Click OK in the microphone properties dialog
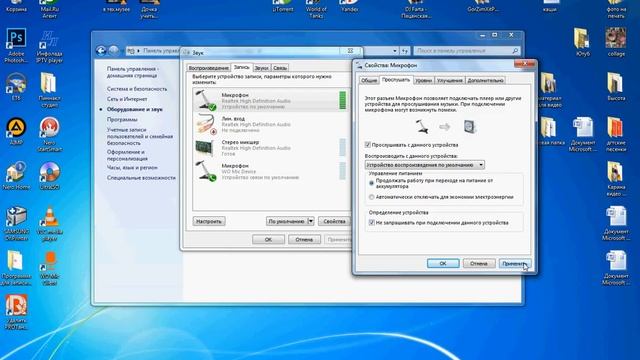640x360 pixels. pyautogui.click(x=443, y=264)
